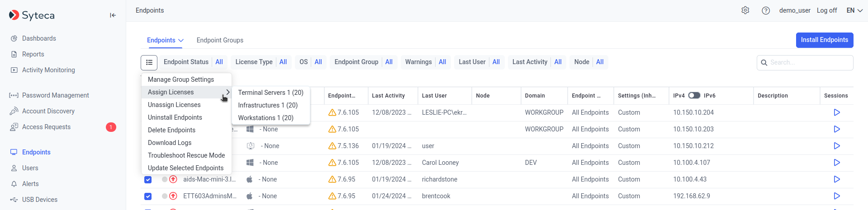Select Update Selected Endpoints menu entry
This screenshot has width=868, height=210.
pyautogui.click(x=186, y=168)
